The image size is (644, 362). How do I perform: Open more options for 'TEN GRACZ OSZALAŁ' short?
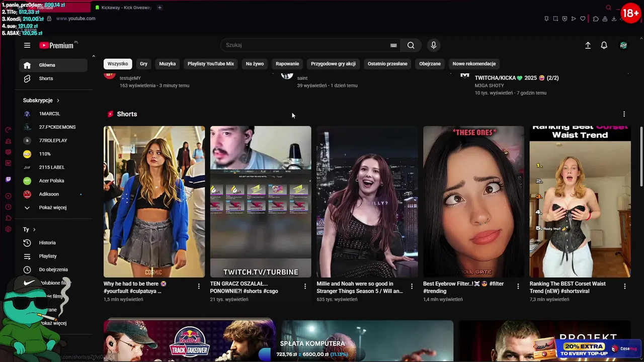(x=305, y=286)
